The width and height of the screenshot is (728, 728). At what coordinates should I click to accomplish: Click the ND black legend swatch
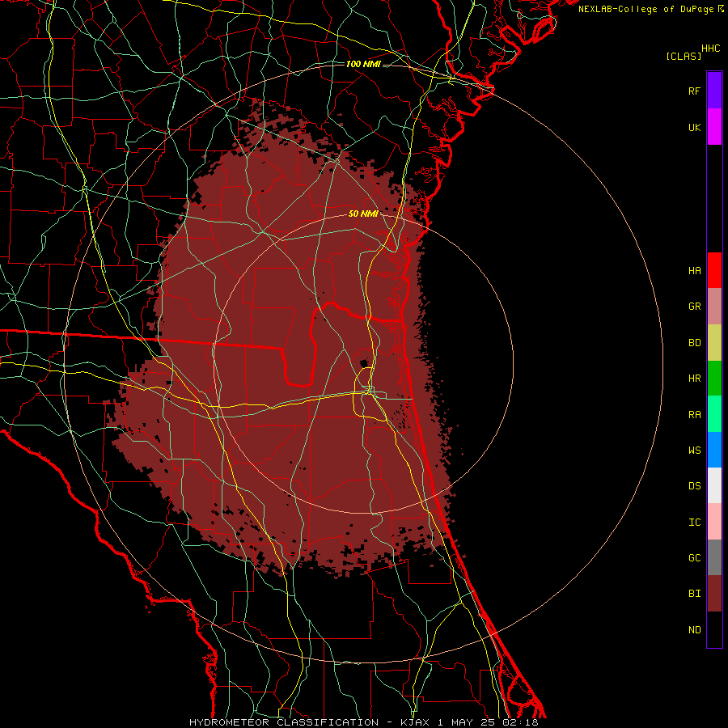point(714,629)
